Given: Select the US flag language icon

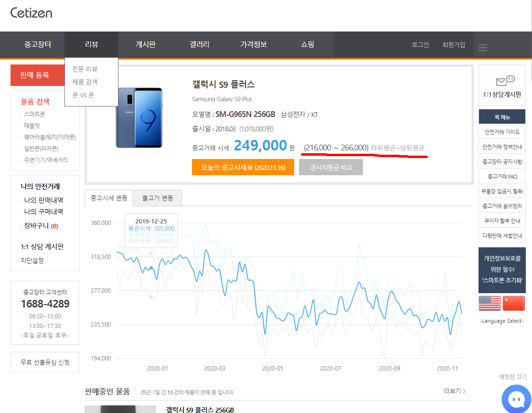Looking at the screenshot, I should coord(489,303).
